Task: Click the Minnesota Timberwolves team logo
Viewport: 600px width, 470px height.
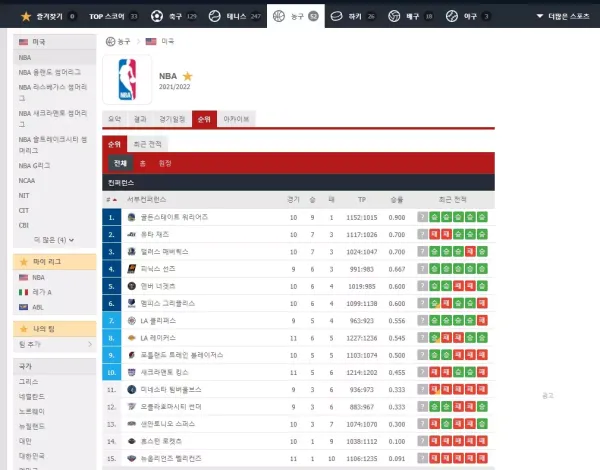Action: pos(132,389)
